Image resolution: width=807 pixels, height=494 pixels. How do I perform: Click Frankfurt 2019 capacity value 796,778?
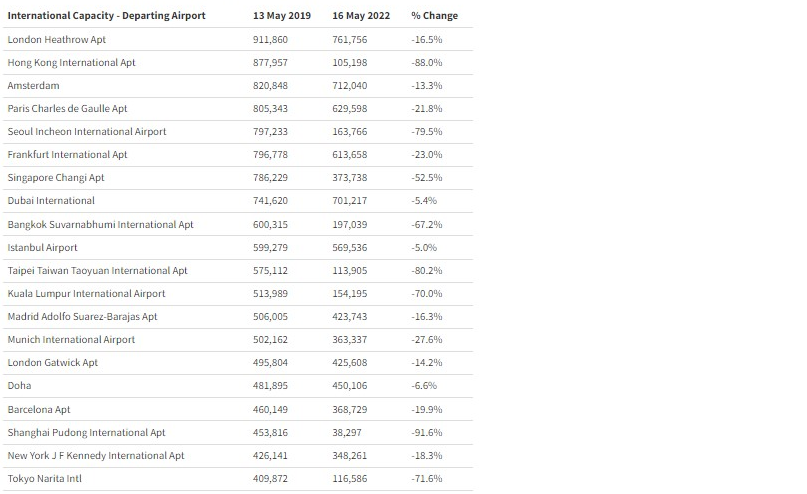click(270, 155)
